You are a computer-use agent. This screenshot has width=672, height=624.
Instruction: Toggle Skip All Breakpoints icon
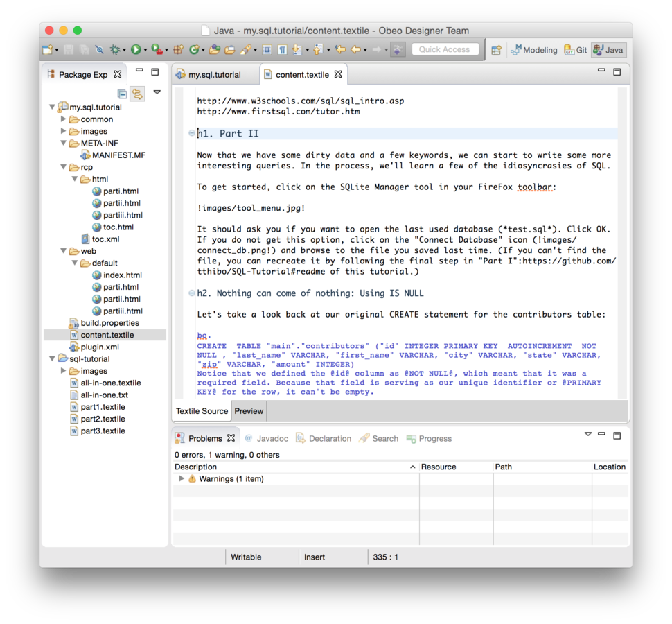(x=100, y=50)
